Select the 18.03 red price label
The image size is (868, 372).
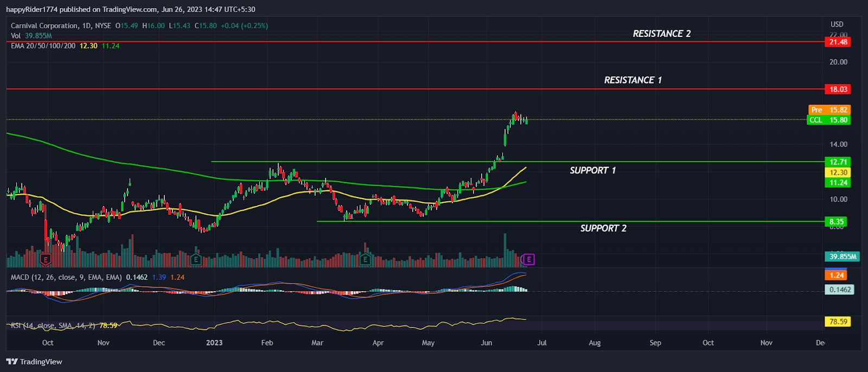837,89
